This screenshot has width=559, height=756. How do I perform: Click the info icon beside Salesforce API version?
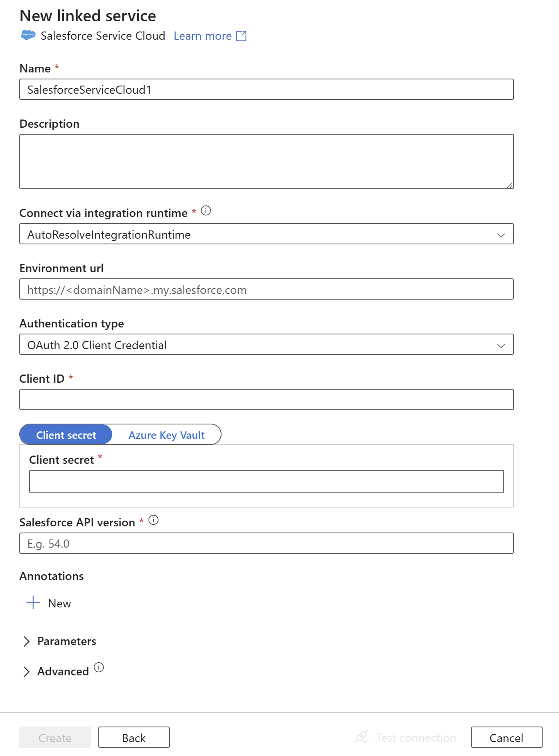tap(154, 521)
